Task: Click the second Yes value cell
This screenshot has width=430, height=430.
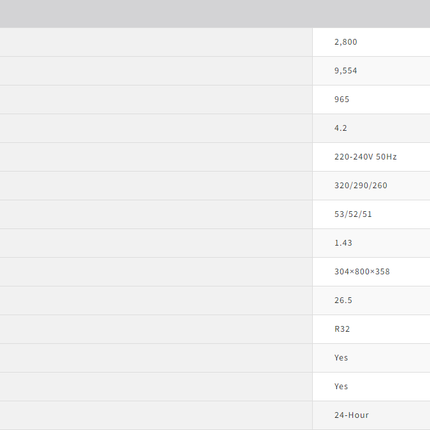Action: click(371, 386)
